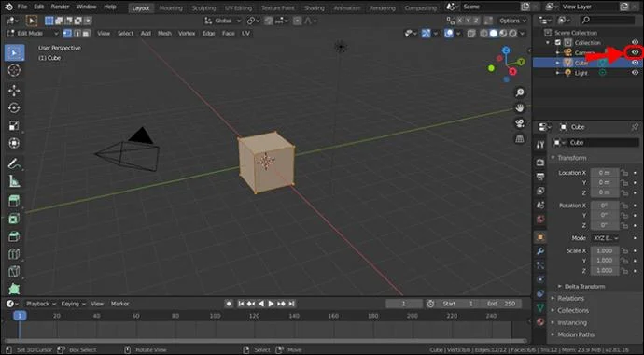Screen dimensions: 644x355
Task: Jump to the timeline end frame
Action: tap(291, 304)
